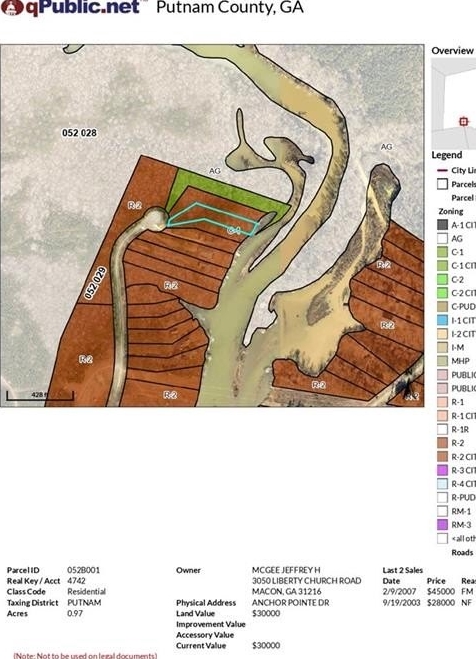Click the RM-3 purple legend swatch
This screenshot has height=659, width=476.
[x=442, y=525]
